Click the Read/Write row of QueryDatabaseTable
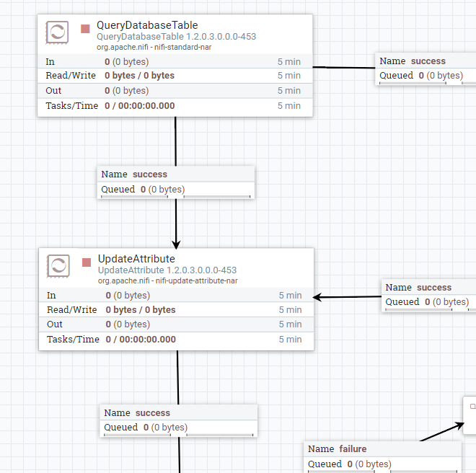 pyautogui.click(x=175, y=76)
